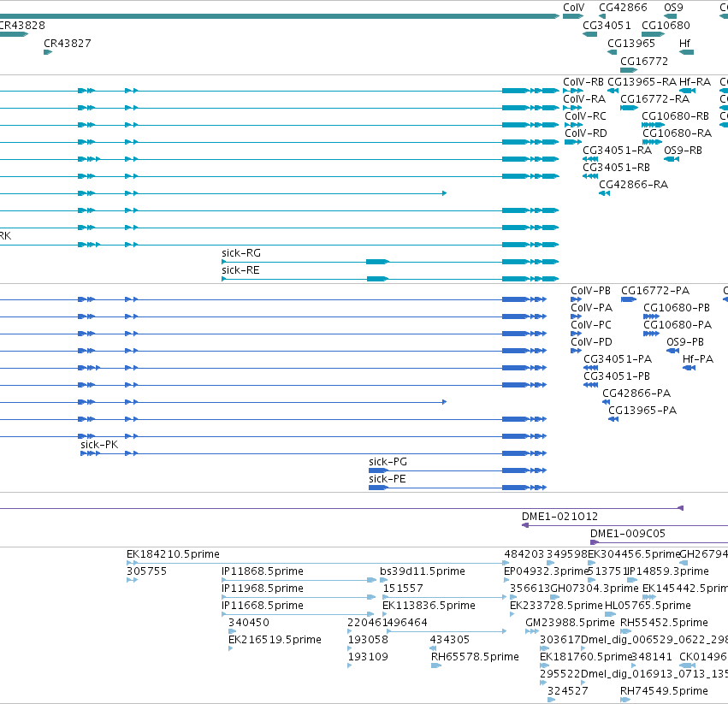Click EST 193109
Viewport: 728px width, 704px height.
368,657
